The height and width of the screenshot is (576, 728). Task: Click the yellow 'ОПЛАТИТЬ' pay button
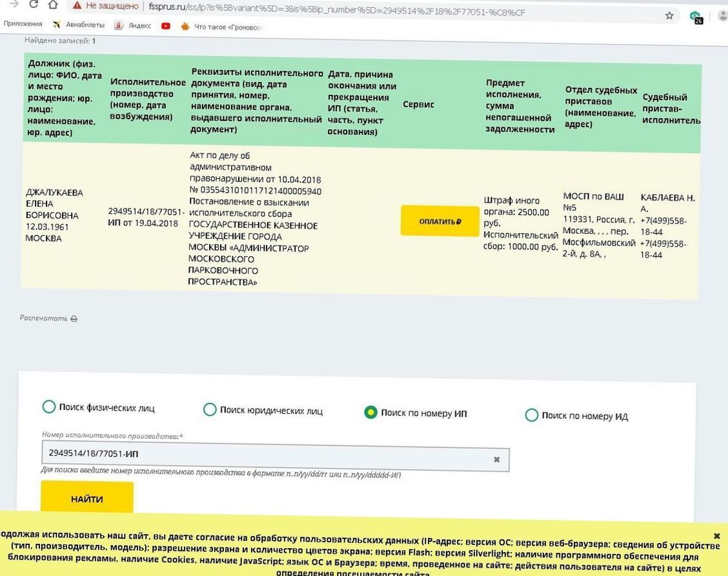coord(440,221)
